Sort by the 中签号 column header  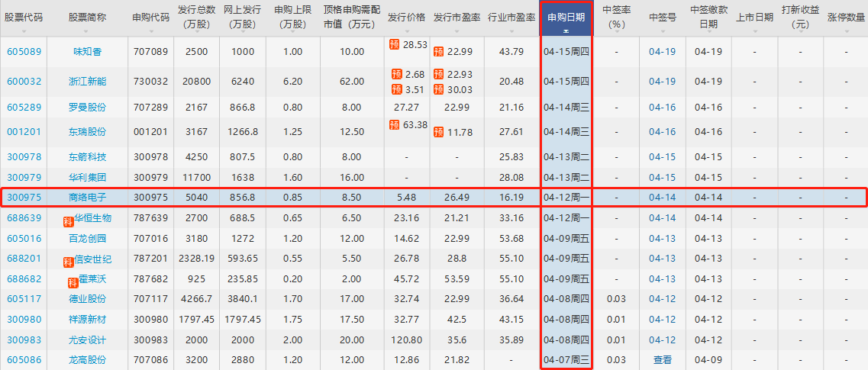[663, 18]
